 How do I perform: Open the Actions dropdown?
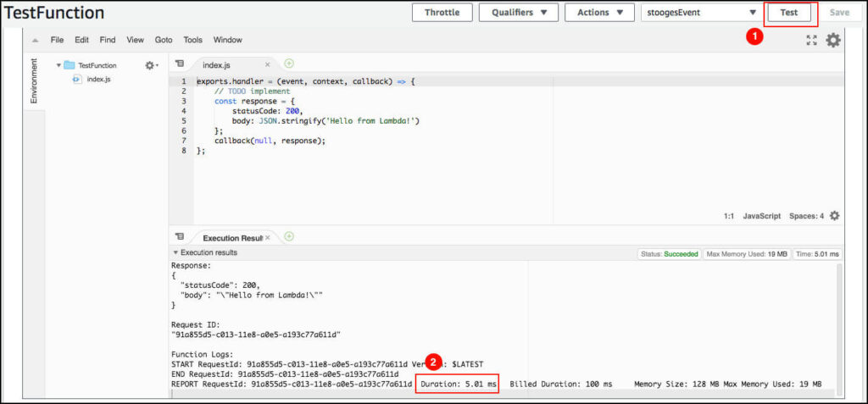[599, 12]
